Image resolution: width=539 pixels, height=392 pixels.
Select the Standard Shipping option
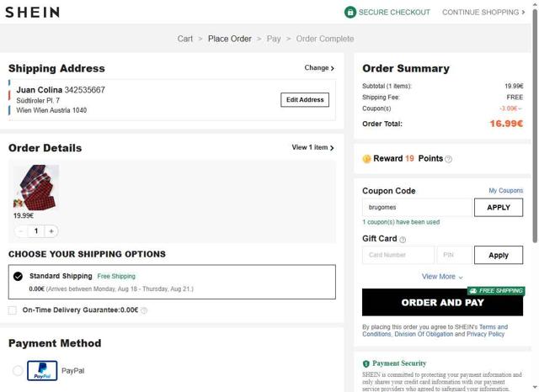coord(172,282)
